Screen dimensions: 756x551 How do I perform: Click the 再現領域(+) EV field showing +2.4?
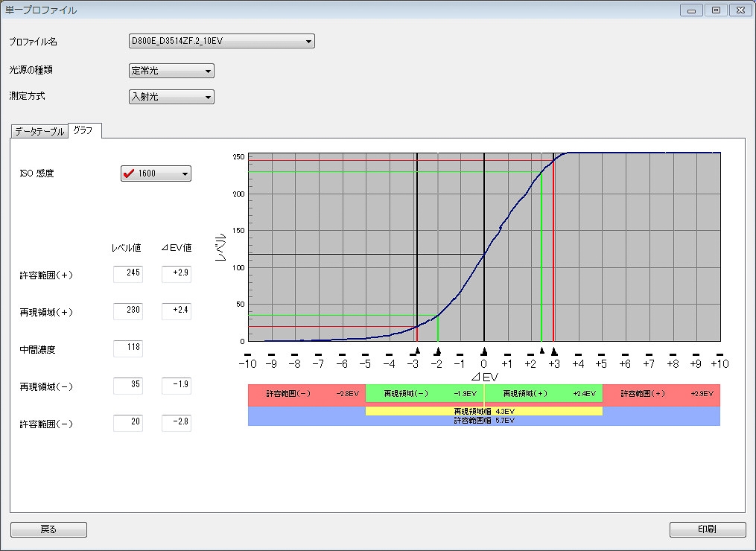point(177,311)
